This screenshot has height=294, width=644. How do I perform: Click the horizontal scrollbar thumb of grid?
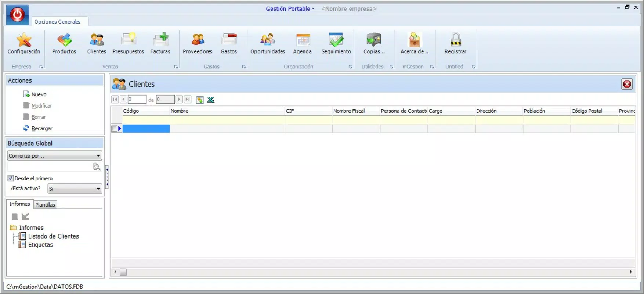tap(123, 272)
